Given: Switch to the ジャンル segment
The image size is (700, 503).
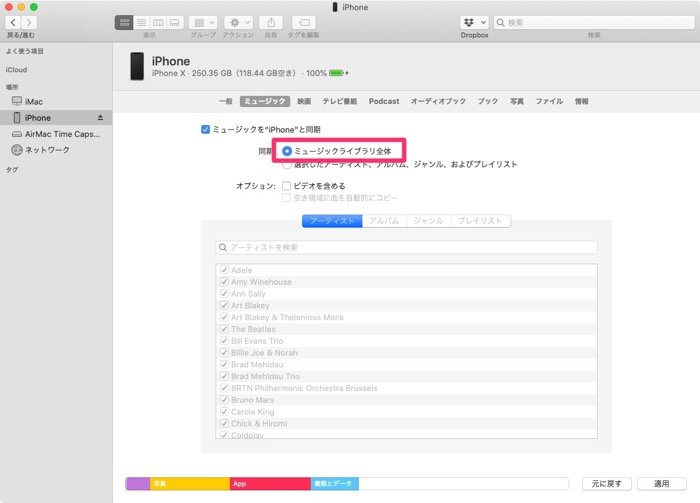Looking at the screenshot, I should point(429,221).
